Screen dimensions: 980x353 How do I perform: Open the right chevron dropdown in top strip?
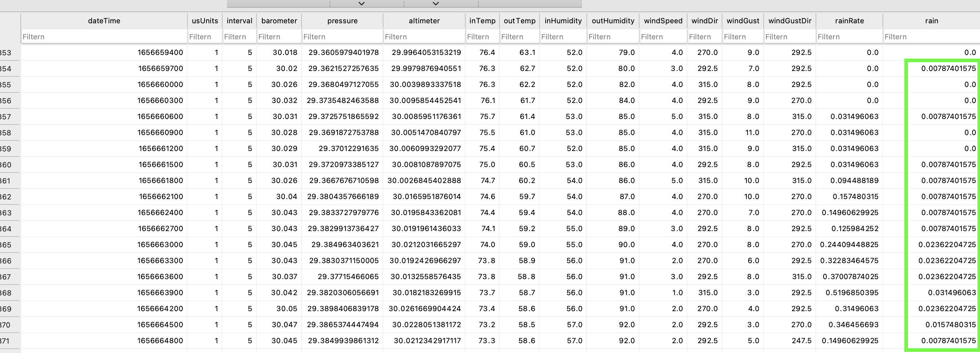click(x=436, y=3)
